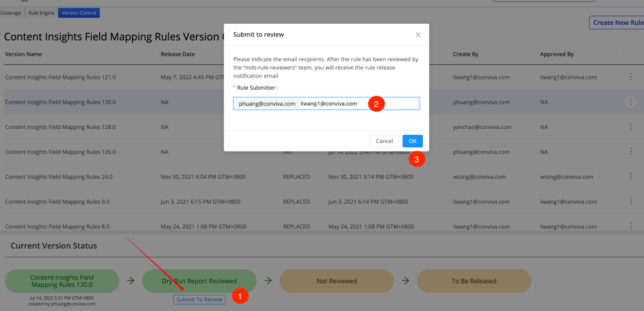This screenshot has width=644, height=311.
Task: Open the actions menu for Rules 130.0
Action: pyautogui.click(x=631, y=102)
